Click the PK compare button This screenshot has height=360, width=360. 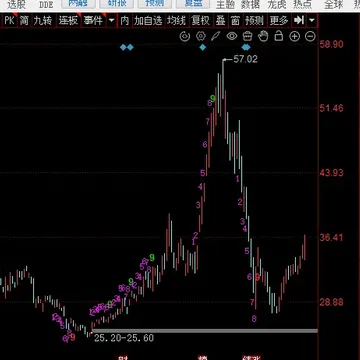click(x=9, y=21)
